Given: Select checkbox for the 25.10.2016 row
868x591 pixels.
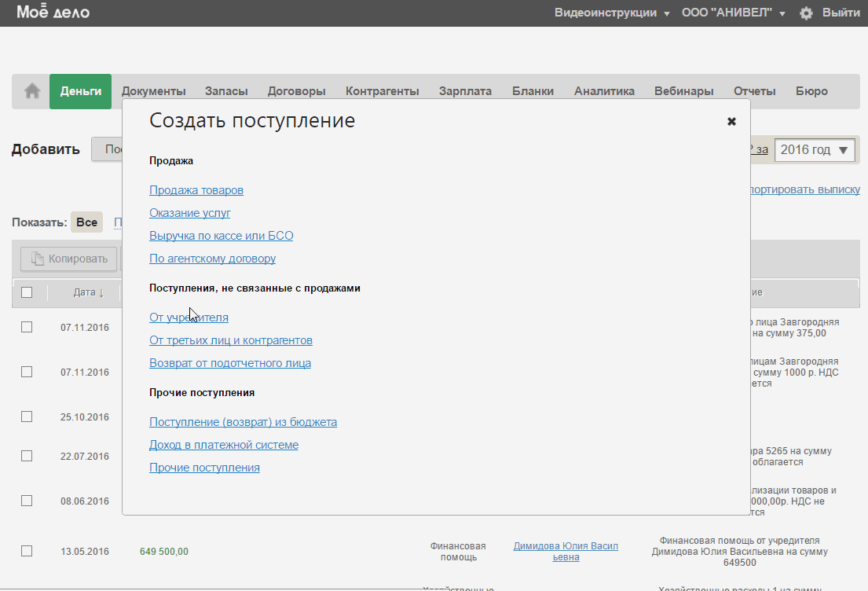Looking at the screenshot, I should (x=27, y=416).
